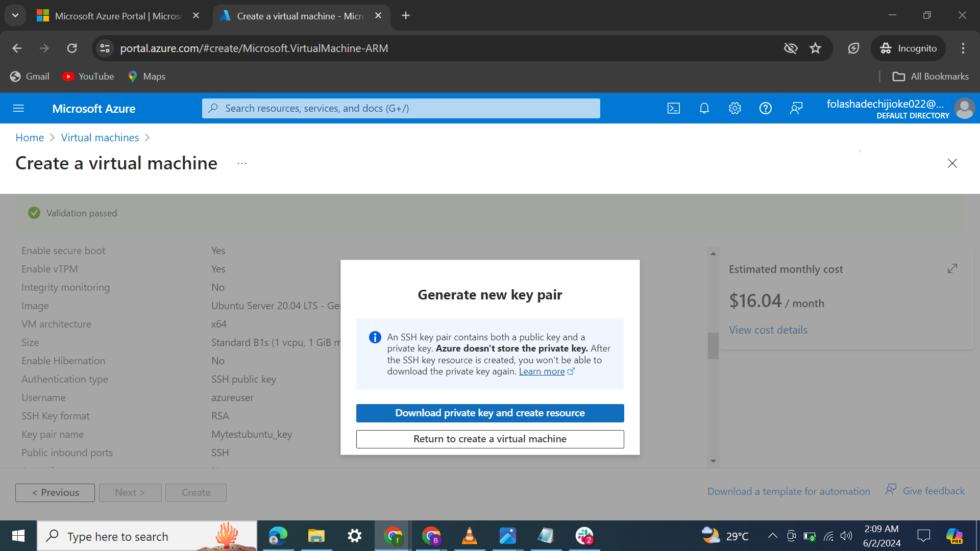Image resolution: width=980 pixels, height=551 pixels.
Task: Click the Feedback icon in header
Action: tap(796, 108)
